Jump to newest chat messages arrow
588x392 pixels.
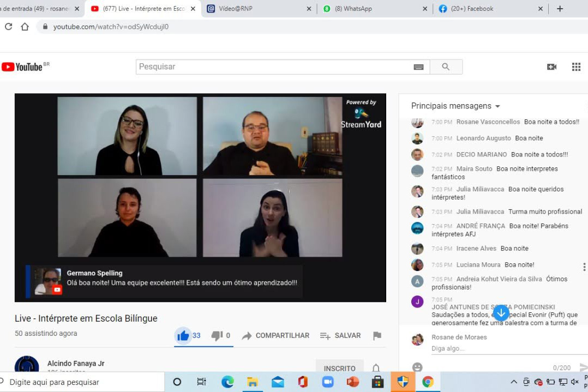click(x=501, y=313)
